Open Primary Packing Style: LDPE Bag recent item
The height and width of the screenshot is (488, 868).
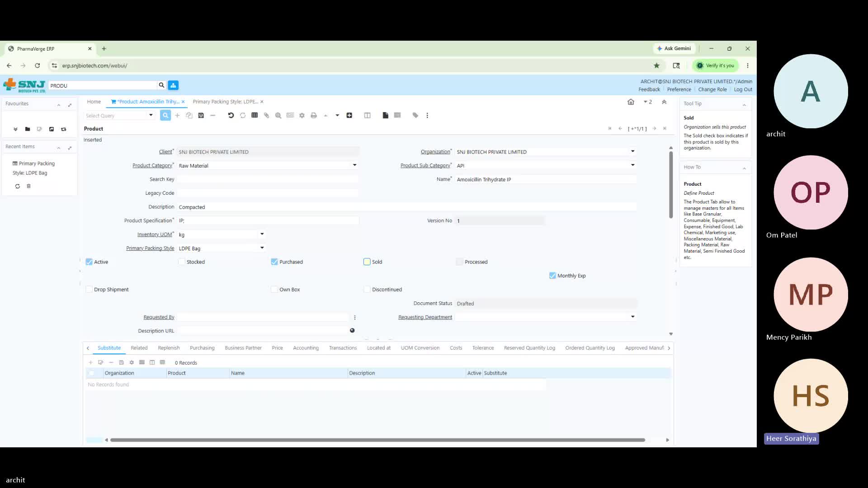[33, 168]
